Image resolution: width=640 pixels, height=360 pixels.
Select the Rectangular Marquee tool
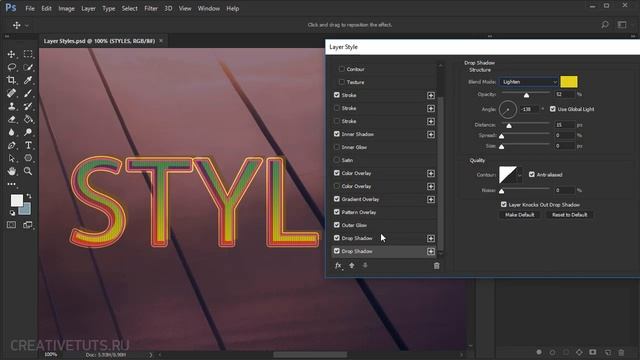tap(28, 54)
